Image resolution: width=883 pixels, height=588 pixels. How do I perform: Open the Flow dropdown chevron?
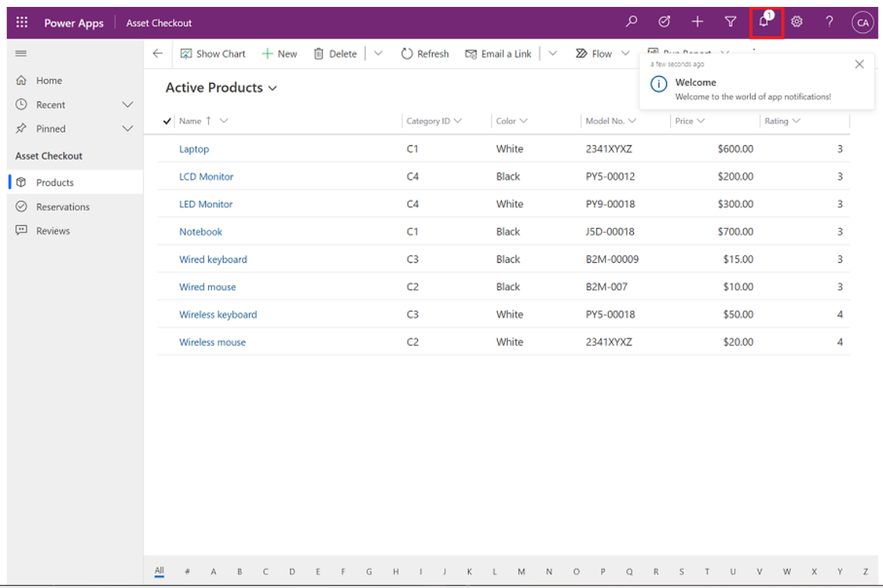[625, 54]
